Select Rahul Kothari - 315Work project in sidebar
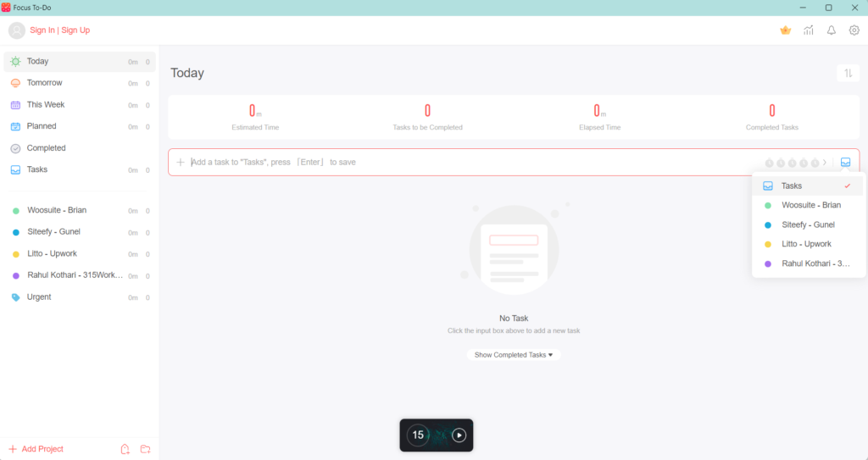 (x=80, y=275)
